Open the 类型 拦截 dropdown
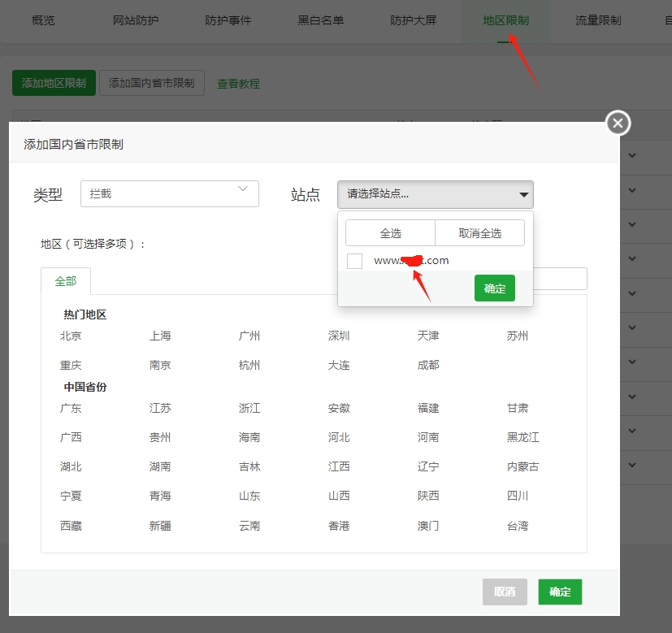 pos(170,193)
